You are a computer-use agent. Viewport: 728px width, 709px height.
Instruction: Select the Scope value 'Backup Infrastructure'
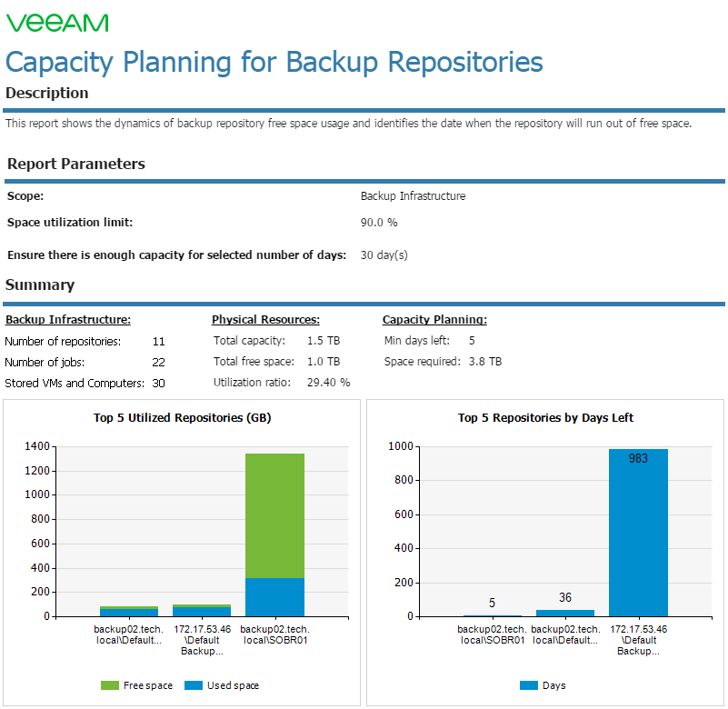413,196
